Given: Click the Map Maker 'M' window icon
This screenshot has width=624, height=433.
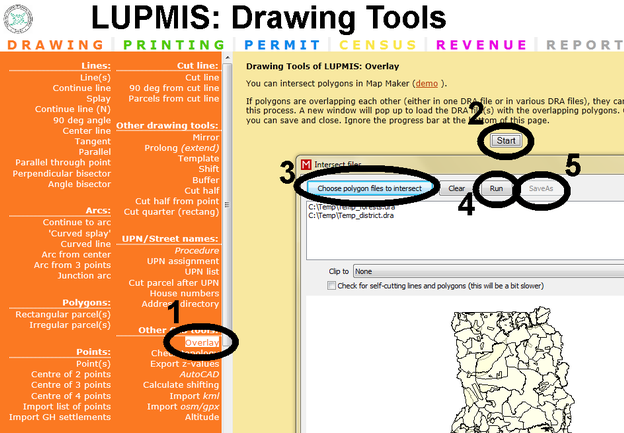Looking at the screenshot, I should click(x=306, y=164).
